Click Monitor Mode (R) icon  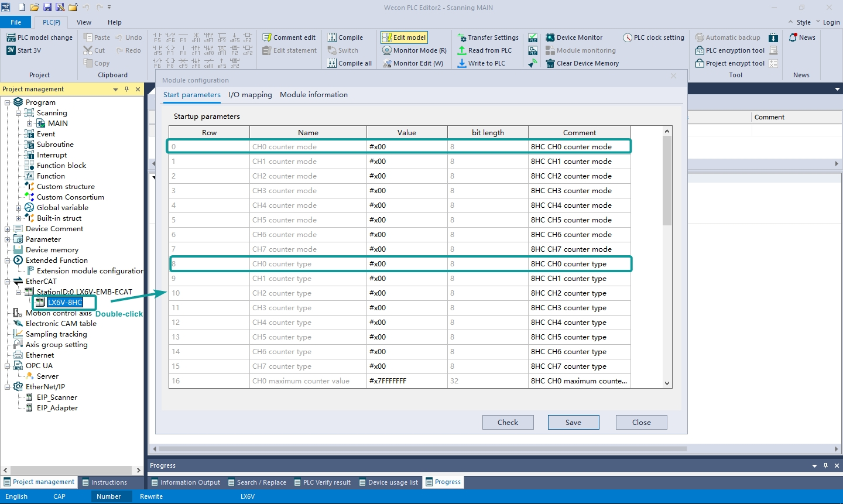pyautogui.click(x=386, y=50)
